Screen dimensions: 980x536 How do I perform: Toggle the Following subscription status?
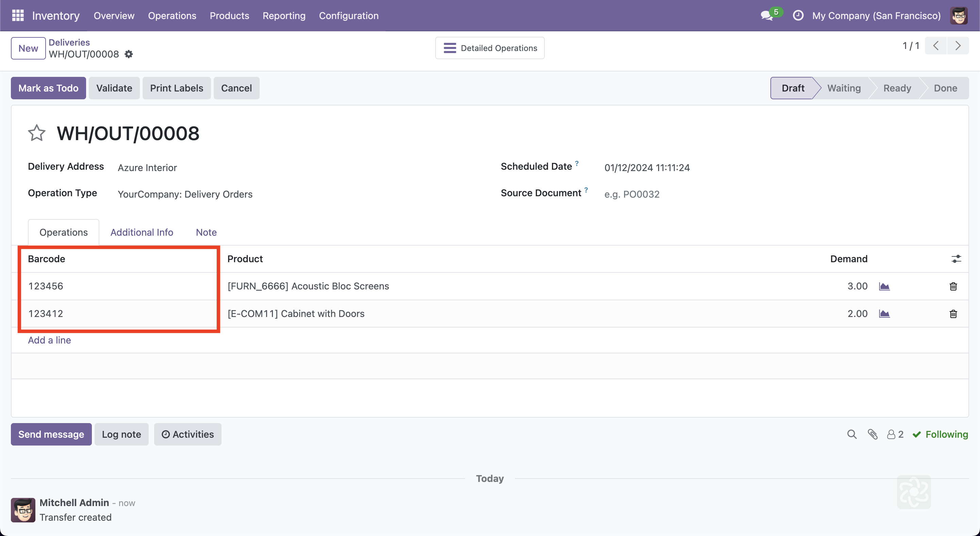point(940,434)
